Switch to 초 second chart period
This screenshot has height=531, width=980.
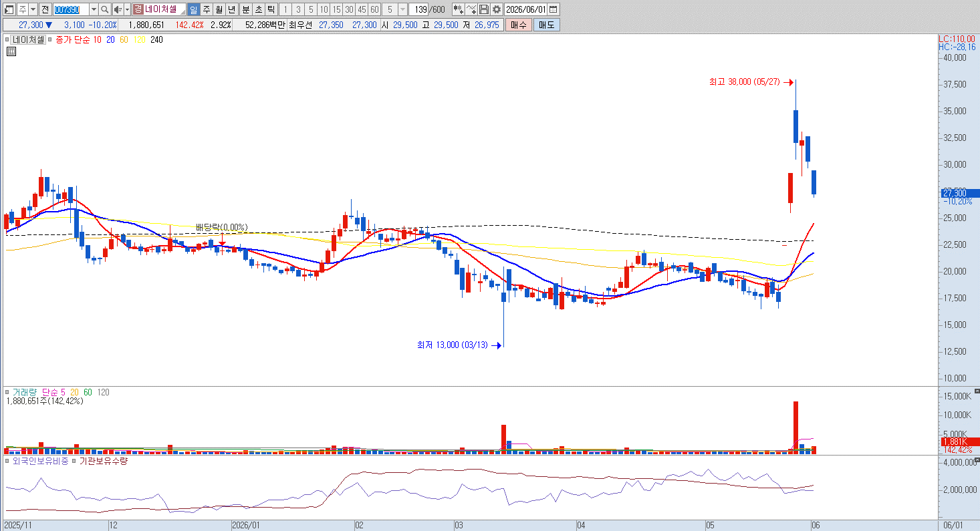258,9
